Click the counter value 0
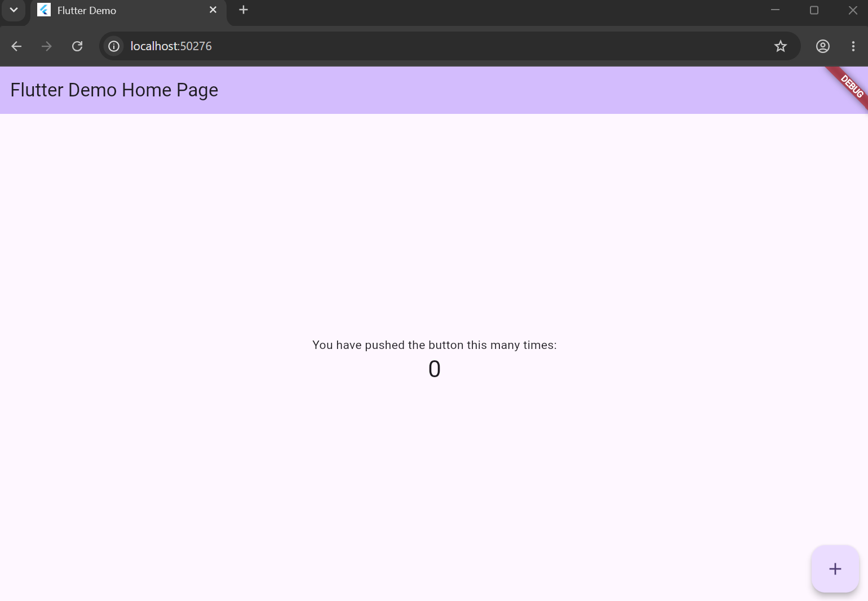This screenshot has width=868, height=601. tap(435, 369)
